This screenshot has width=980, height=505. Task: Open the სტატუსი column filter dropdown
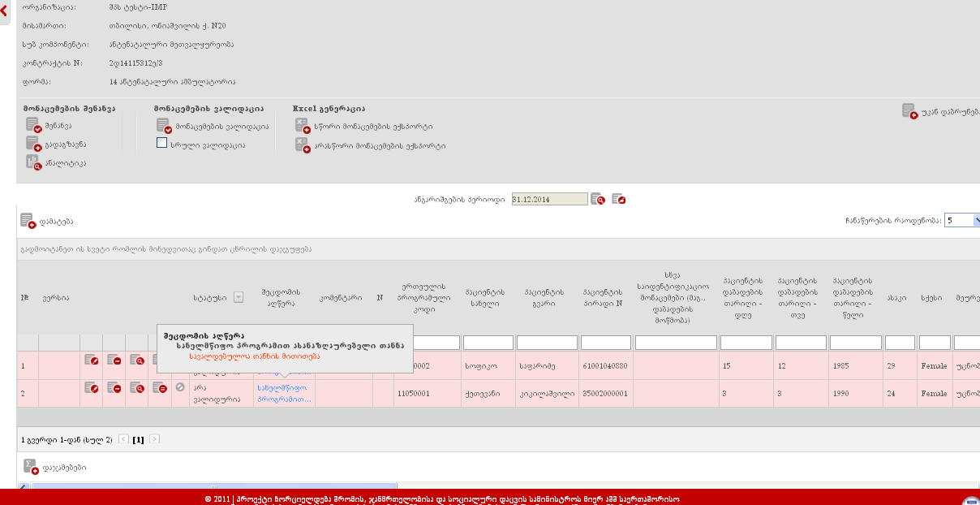pos(238,297)
